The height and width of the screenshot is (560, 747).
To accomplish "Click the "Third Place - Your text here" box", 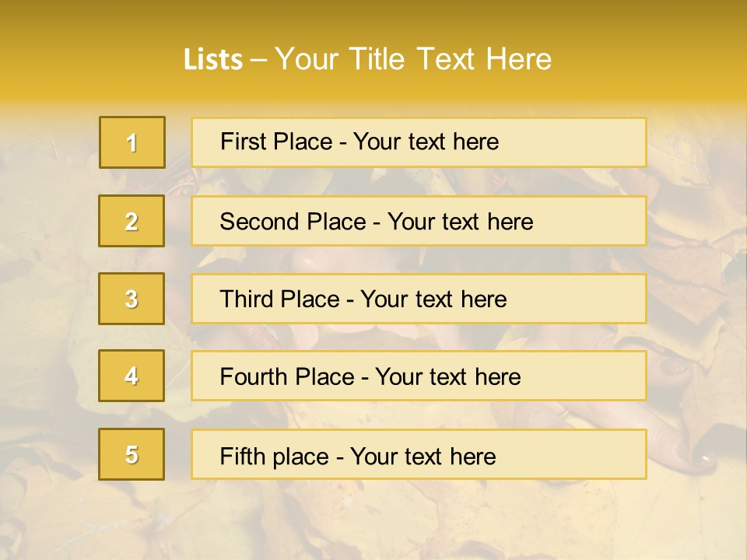I will tap(419, 299).
